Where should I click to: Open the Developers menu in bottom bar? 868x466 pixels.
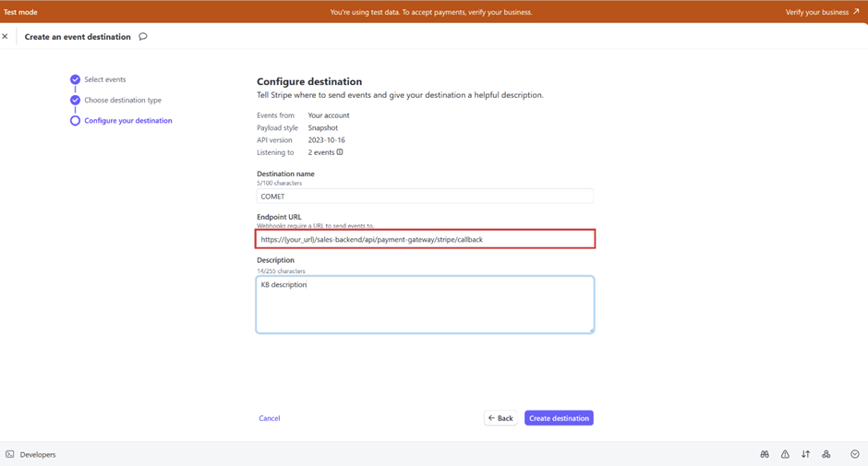[x=37, y=454]
